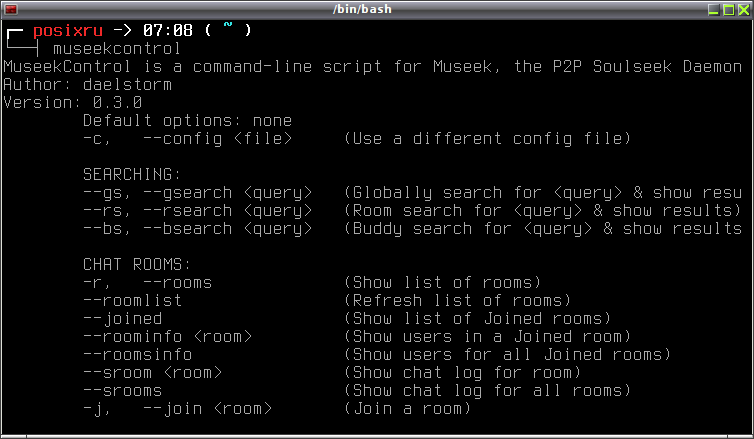Click the window menu icon in title bar
The width and height of the screenshot is (754, 439).
(x=11, y=9)
